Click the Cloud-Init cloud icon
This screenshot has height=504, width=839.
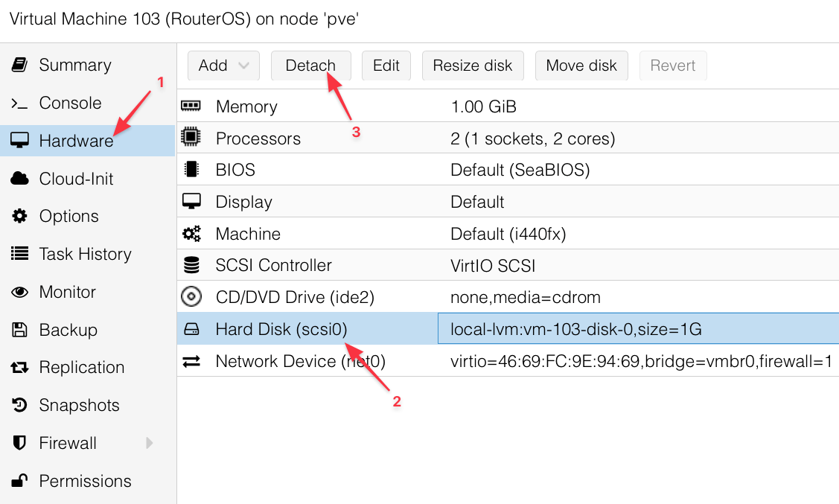(x=20, y=179)
